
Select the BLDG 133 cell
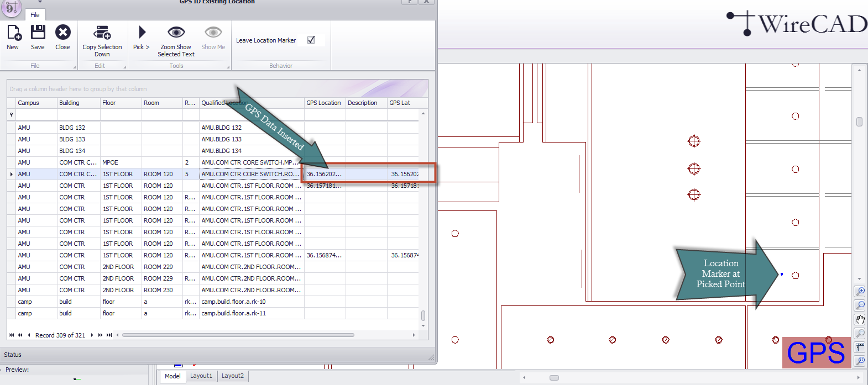pos(79,139)
